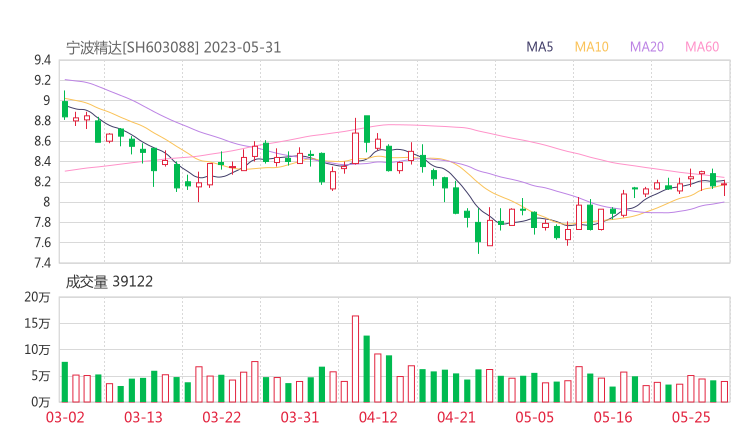Click the 05-05 date label
740x440 pixels.
click(x=534, y=417)
